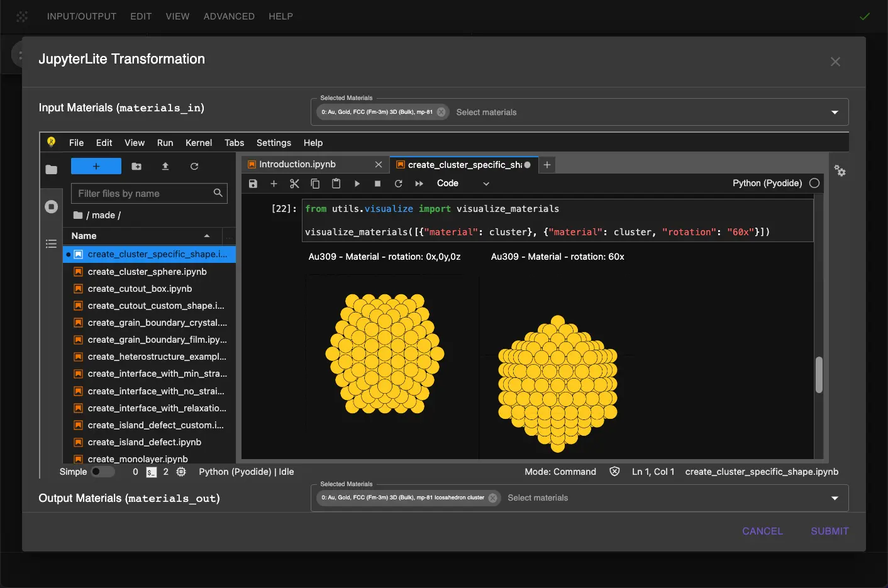Open the Kernel menu
Image resolution: width=888 pixels, height=588 pixels.
[x=199, y=143]
